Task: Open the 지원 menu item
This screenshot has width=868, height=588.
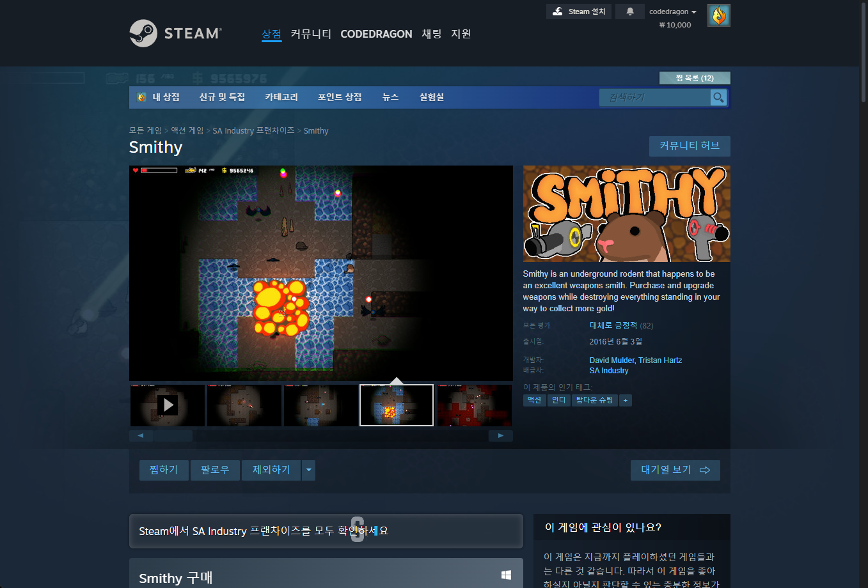Action: tap(461, 34)
